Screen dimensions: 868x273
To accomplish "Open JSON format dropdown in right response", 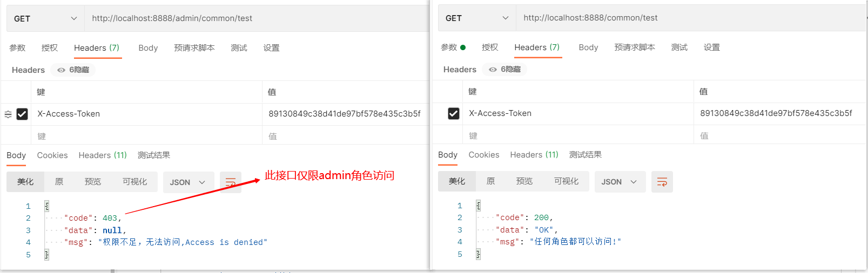I will (x=619, y=182).
